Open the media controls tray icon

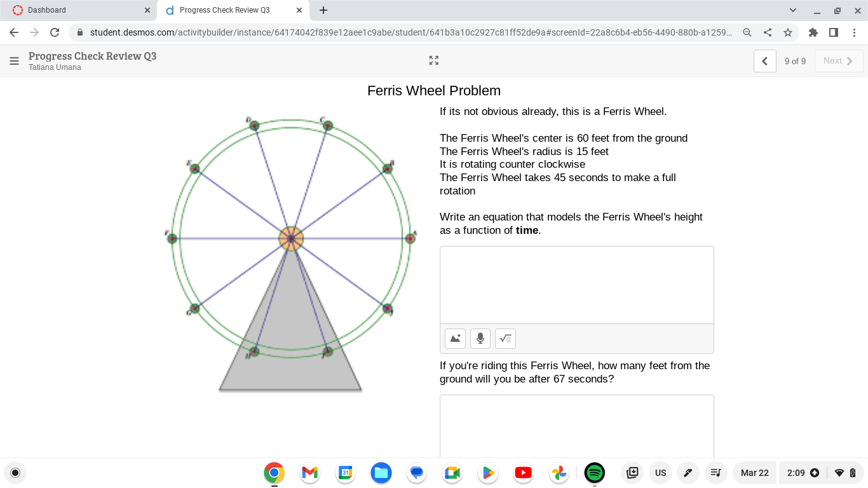click(716, 473)
